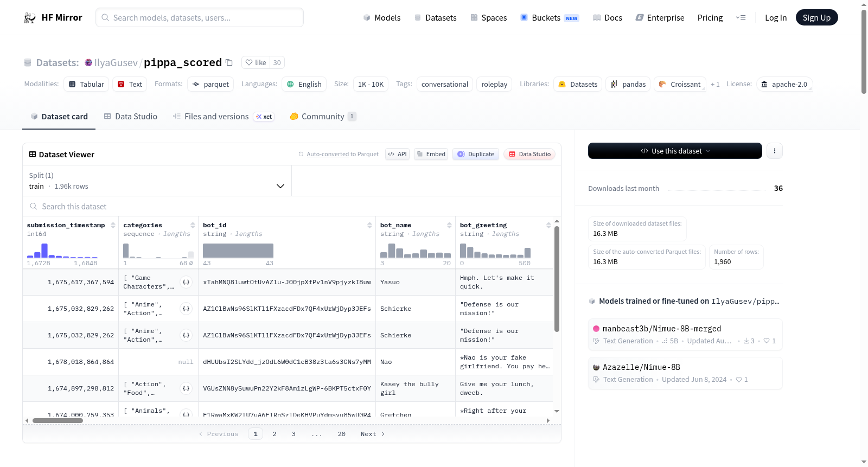Go to page 20 of results
The height and width of the screenshot is (467, 868).
(x=342, y=434)
